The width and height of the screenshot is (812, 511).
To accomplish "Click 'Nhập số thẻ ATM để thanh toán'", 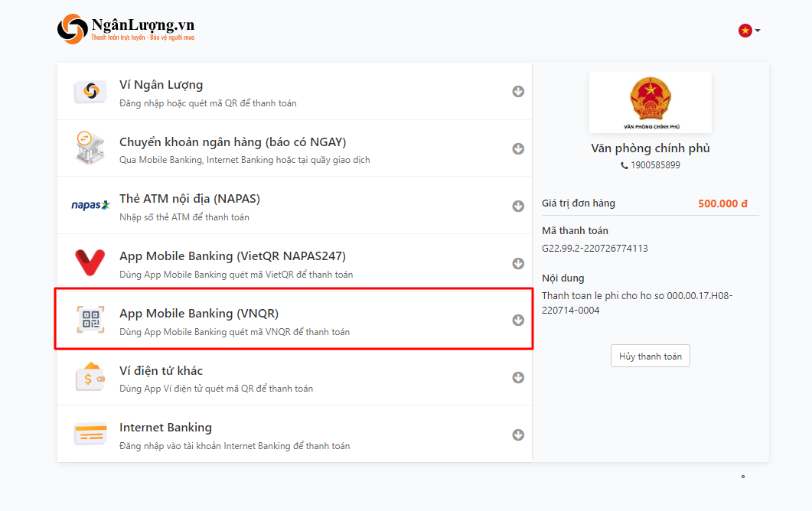I will [184, 217].
